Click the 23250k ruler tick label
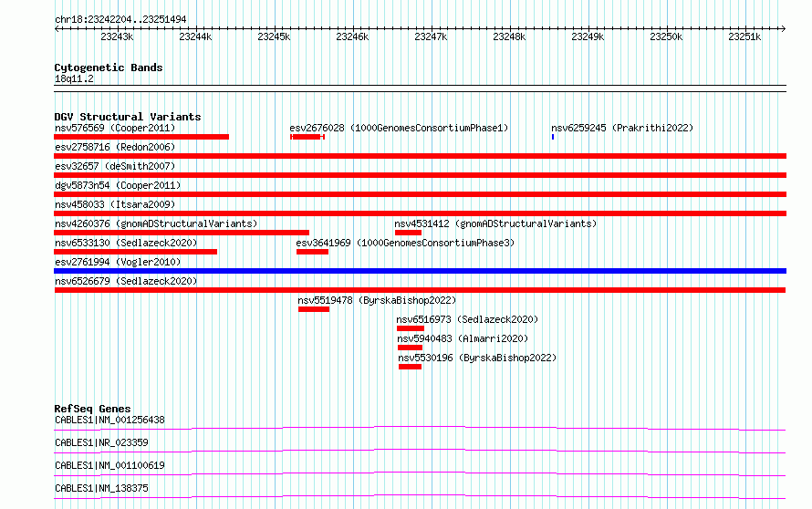Image resolution: width=812 pixels, height=509 pixels. click(666, 36)
